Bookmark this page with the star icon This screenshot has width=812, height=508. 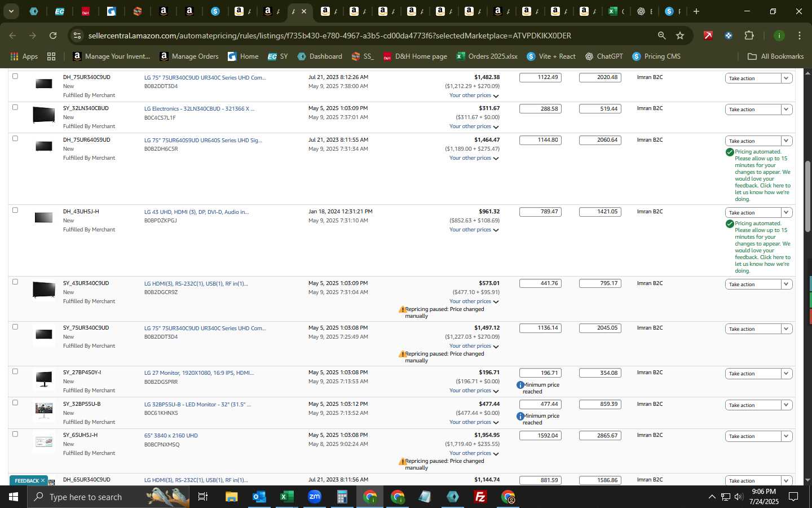pos(680,36)
